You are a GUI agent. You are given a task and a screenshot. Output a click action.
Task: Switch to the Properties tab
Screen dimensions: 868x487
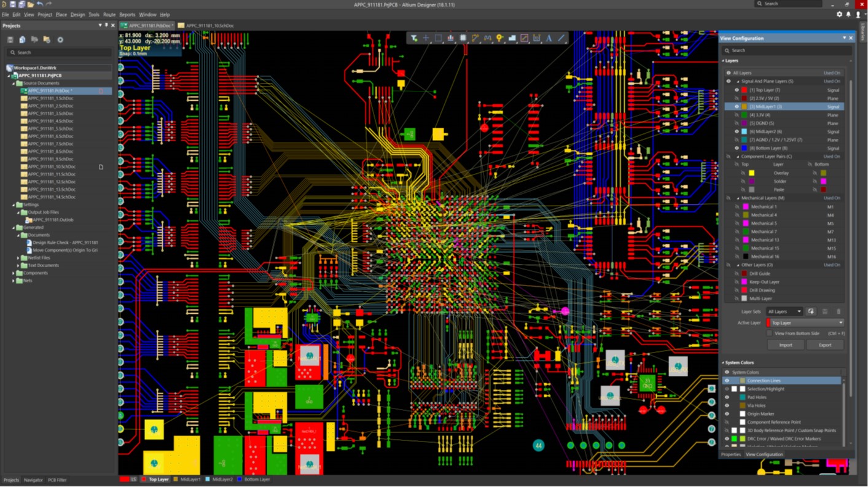click(x=731, y=454)
